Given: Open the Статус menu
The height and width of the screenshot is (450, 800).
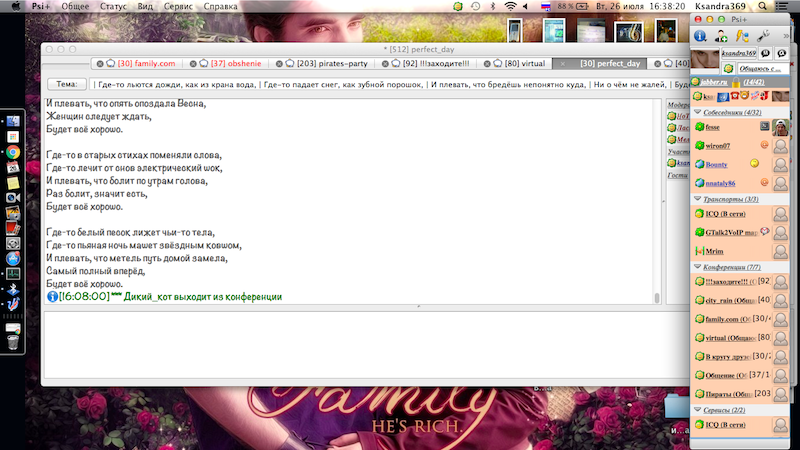Looking at the screenshot, I should 113,6.
